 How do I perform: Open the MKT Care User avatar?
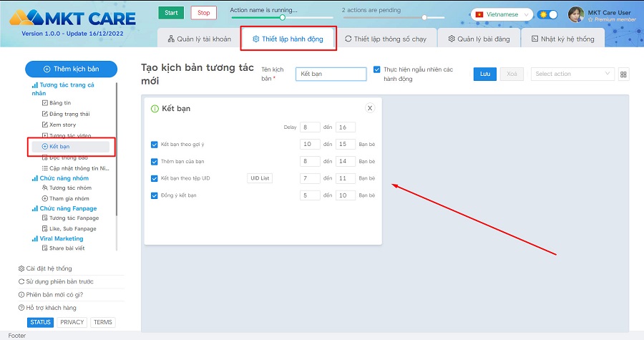(575, 15)
